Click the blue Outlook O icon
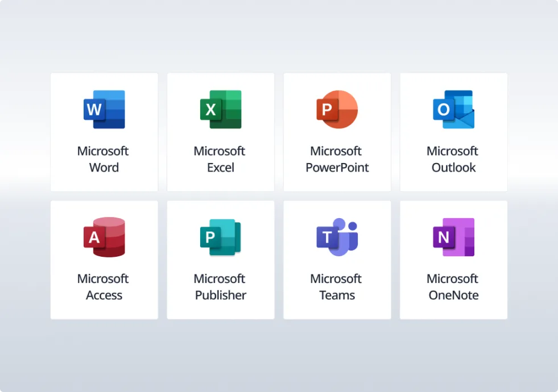This screenshot has width=558, height=392. click(x=453, y=110)
